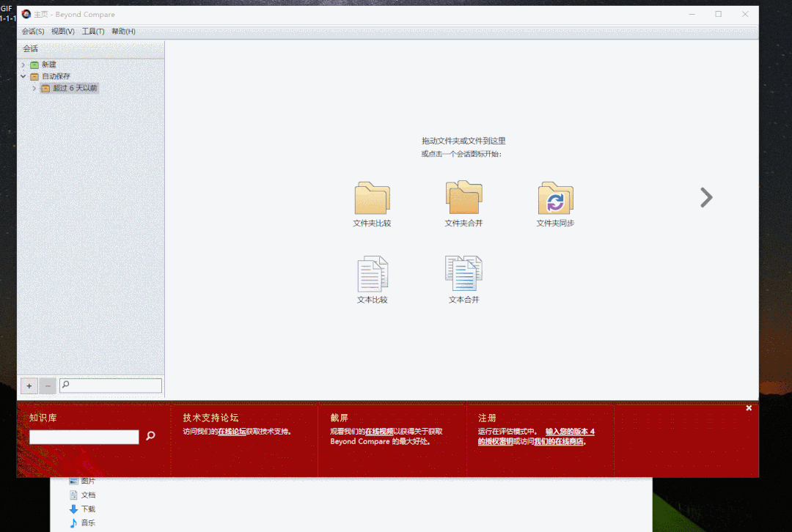Select the 自动保存 folder icon in the tree

[34, 77]
